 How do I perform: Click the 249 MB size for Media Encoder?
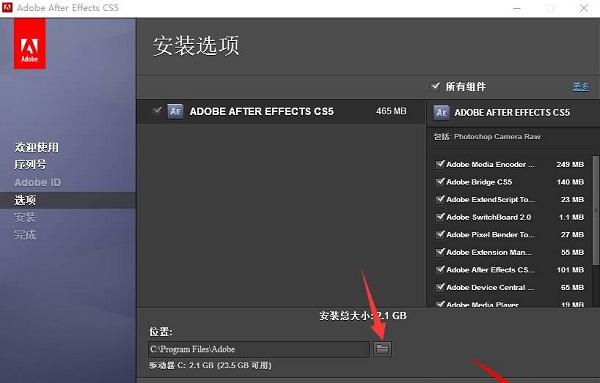click(x=570, y=164)
